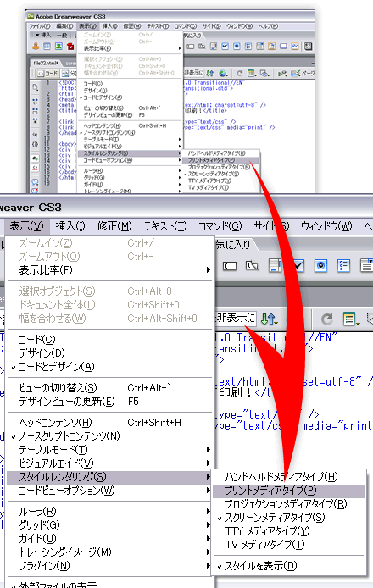Click the コード view button in the small window
Viewport: 373px width, 588px height.
pos(47,74)
